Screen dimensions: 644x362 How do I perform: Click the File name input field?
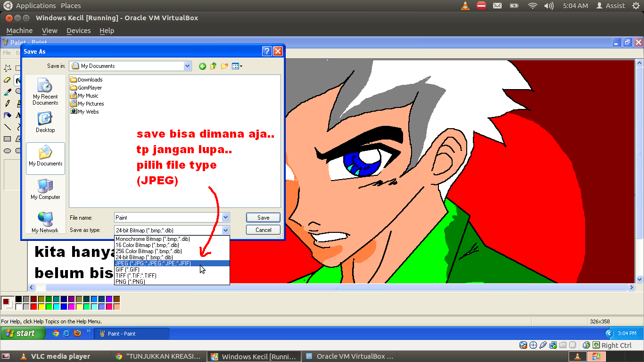168,217
